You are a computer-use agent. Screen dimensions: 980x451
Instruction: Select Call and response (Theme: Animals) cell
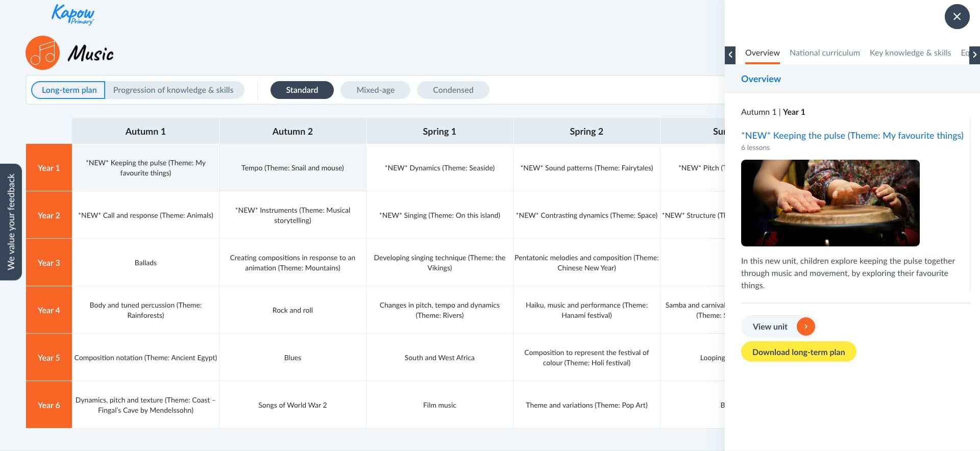[x=145, y=215]
